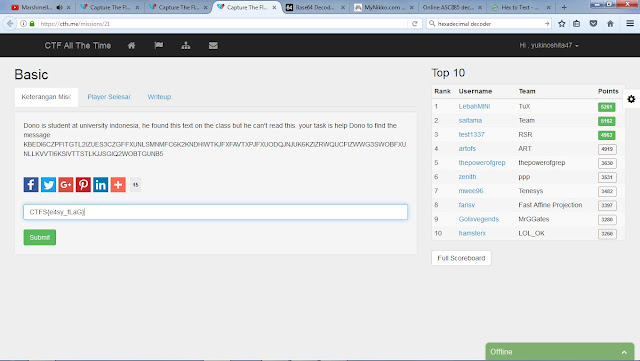Open the Firefox hamburger menu
The width and height of the screenshot is (640, 361).
630,24
